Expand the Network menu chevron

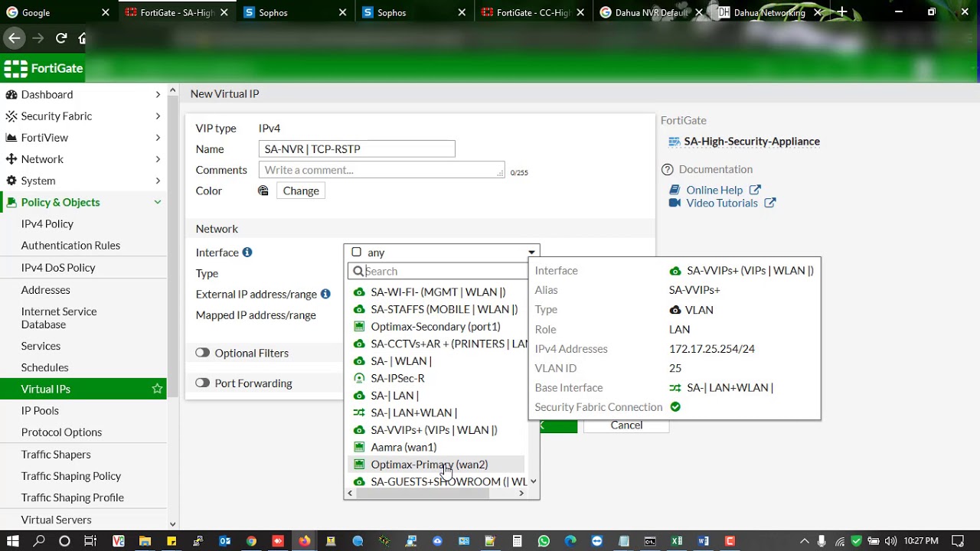[158, 159]
